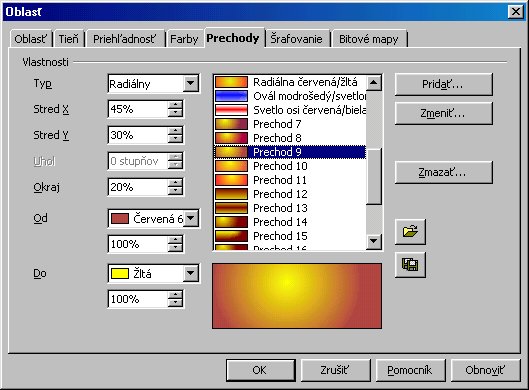Open the Farby tab

click(x=184, y=39)
